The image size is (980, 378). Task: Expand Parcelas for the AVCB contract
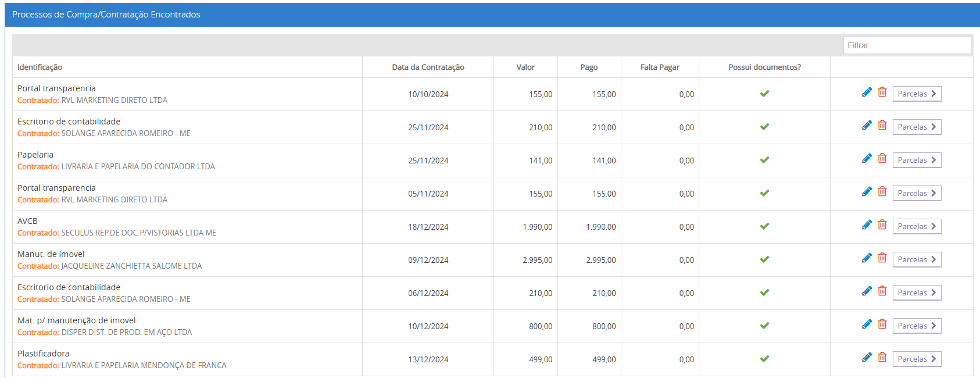click(916, 226)
